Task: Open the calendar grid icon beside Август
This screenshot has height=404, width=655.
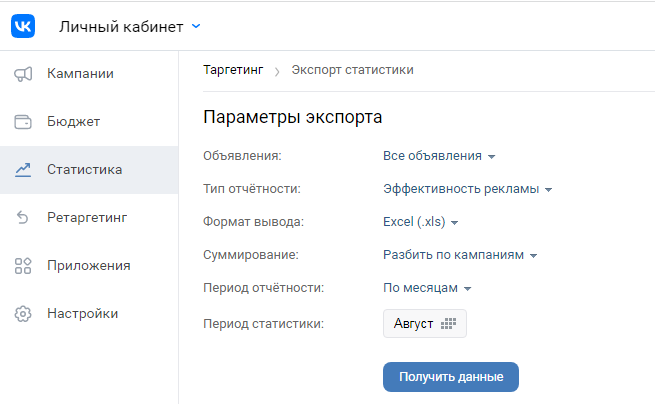Action: (448, 323)
